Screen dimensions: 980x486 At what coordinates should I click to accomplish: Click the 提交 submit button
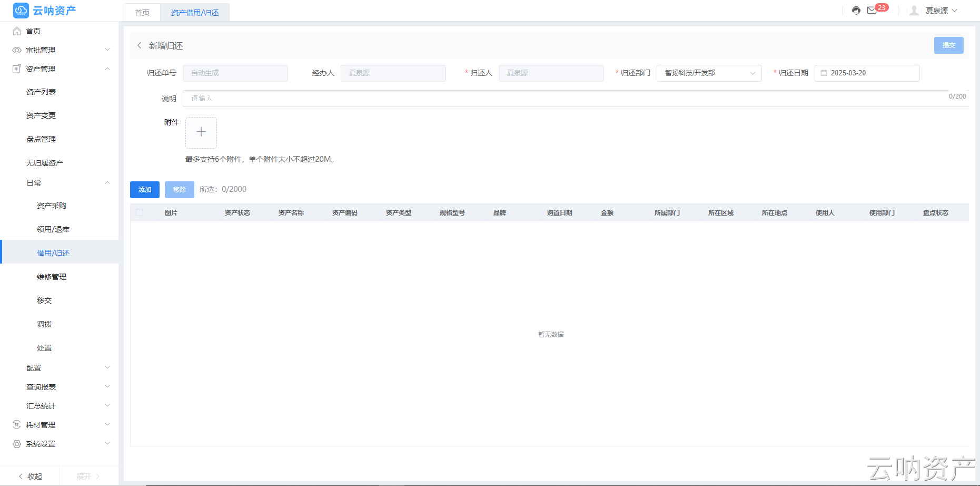tap(949, 45)
